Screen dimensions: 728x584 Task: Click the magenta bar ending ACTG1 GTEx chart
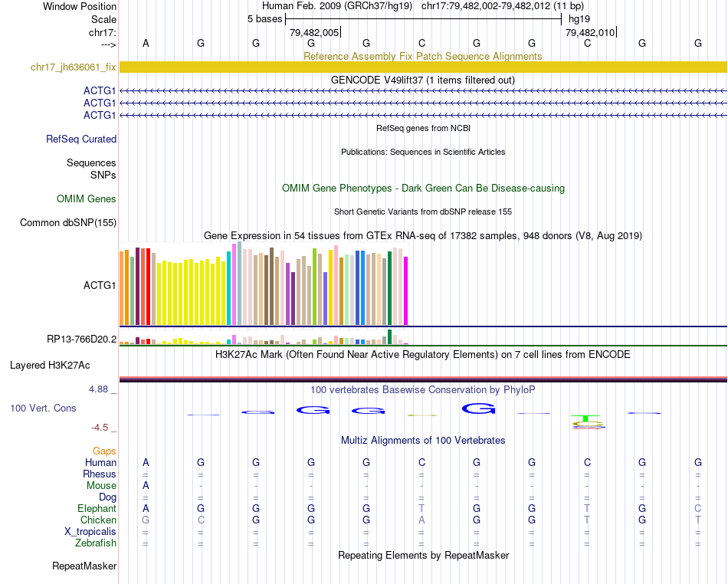[406, 291]
